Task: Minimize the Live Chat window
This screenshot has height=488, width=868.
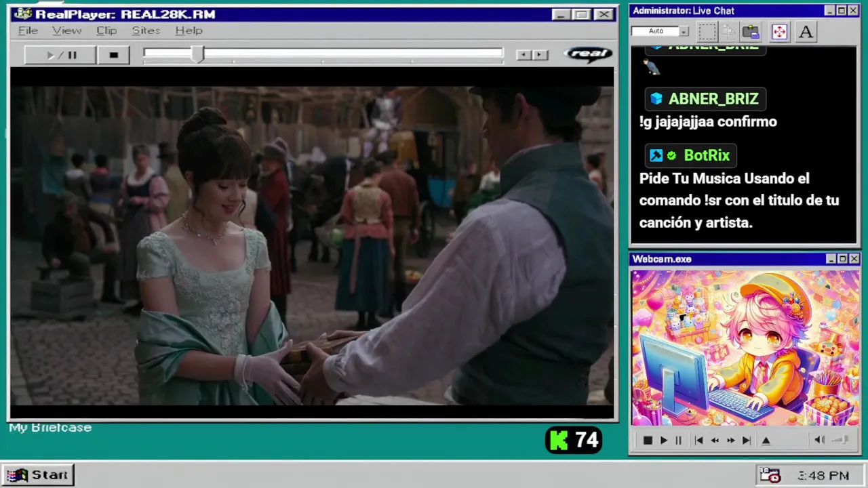Action: click(x=829, y=11)
